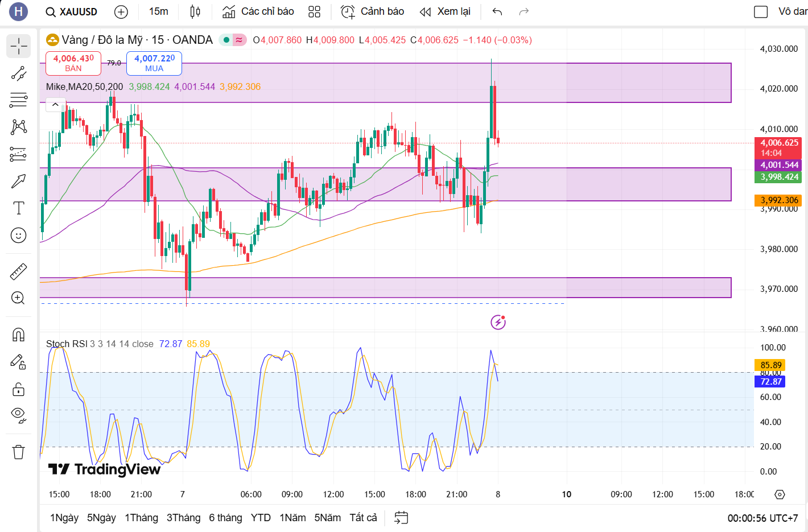Screen dimensions: 808x532
Task: Click the red BÁN sell button
Action: pos(73,63)
